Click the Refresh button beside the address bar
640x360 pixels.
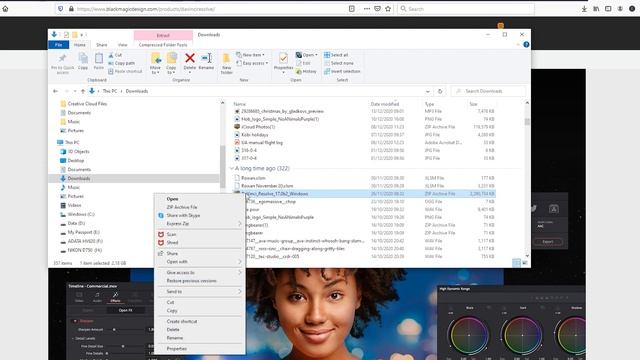[440, 91]
